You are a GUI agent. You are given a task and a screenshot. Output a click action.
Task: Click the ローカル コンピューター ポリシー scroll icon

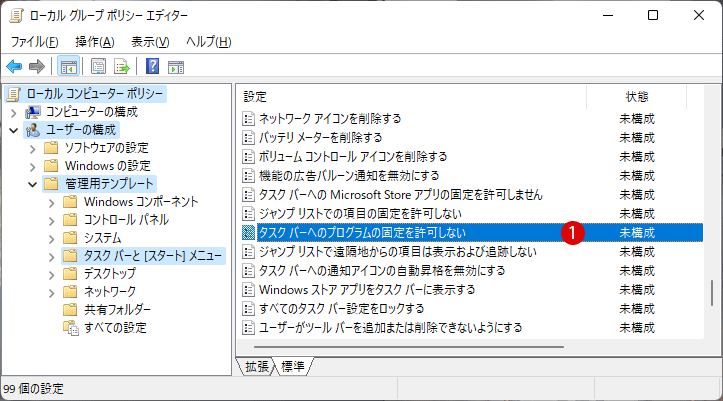click(x=14, y=94)
